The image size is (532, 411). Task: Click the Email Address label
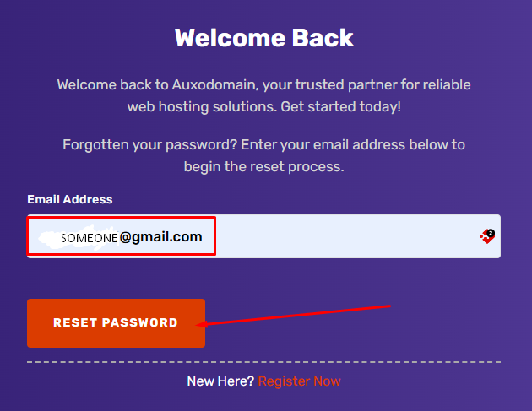click(70, 199)
